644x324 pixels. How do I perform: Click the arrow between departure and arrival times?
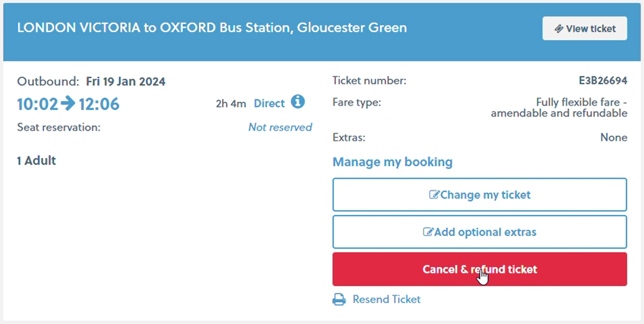(68, 104)
